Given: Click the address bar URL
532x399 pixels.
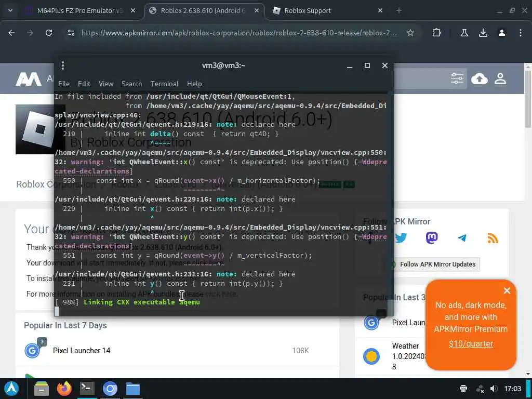Looking at the screenshot, I should coord(239,33).
